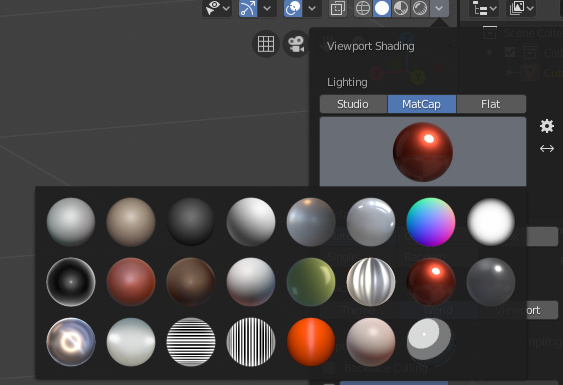Choose the bright orange MatCap

[x=311, y=342]
